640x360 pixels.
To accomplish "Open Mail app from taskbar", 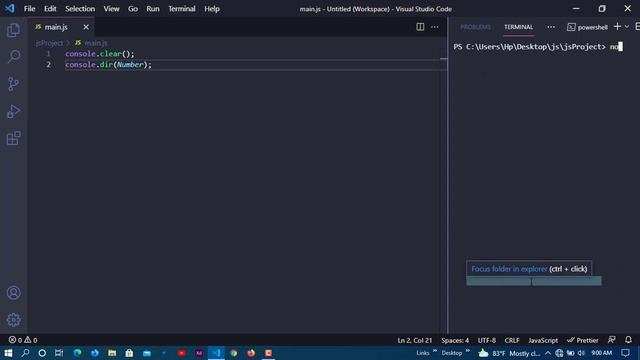I will pyautogui.click(x=147, y=353).
